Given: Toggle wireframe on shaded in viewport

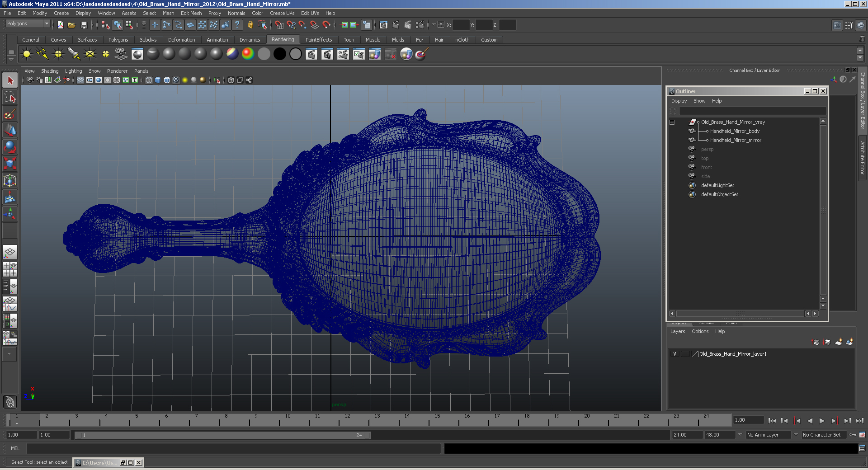Looking at the screenshot, I should point(167,80).
